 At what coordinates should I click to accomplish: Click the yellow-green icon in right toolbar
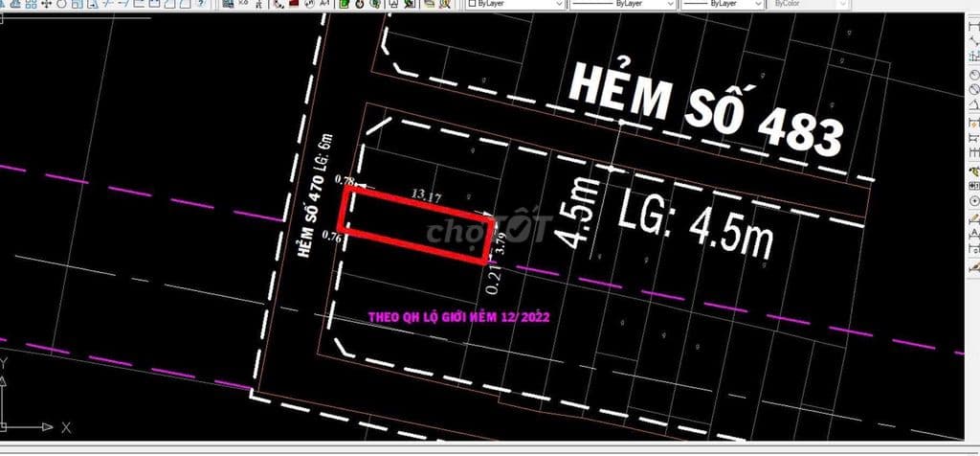(973, 171)
